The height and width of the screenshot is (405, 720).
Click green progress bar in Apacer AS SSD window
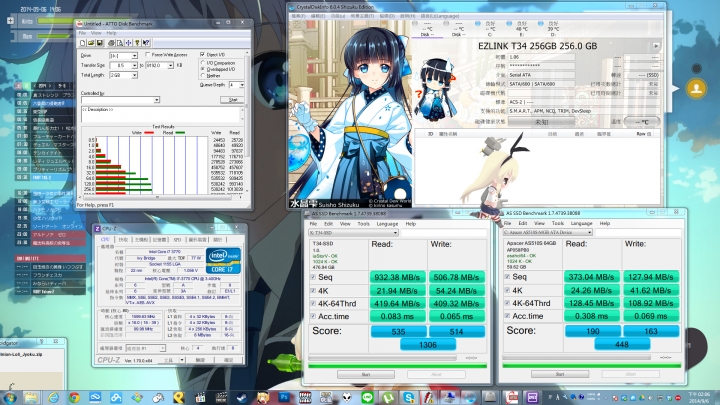point(591,366)
